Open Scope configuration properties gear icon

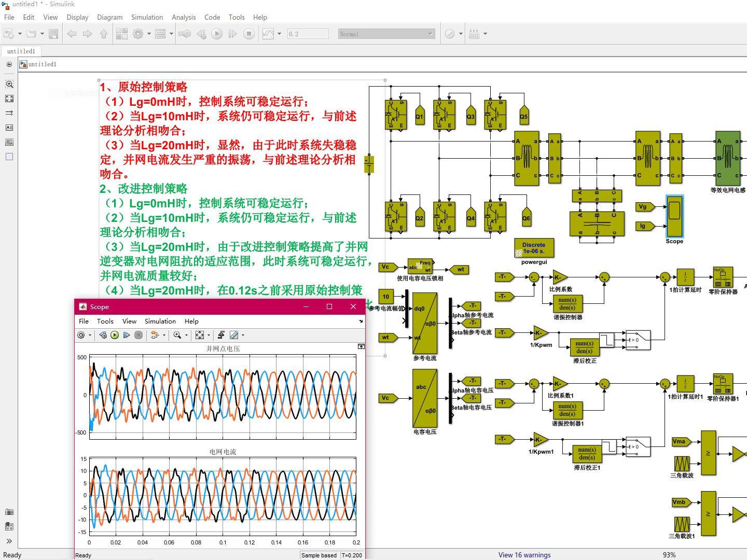coord(81,335)
